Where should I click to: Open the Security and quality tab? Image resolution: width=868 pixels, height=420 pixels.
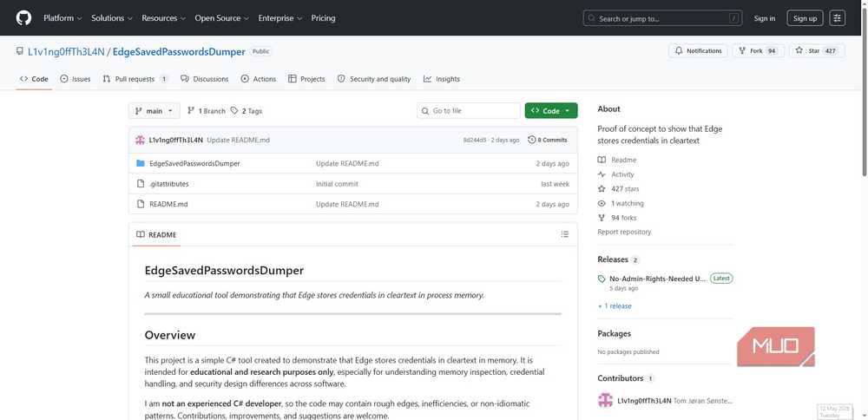tap(374, 79)
